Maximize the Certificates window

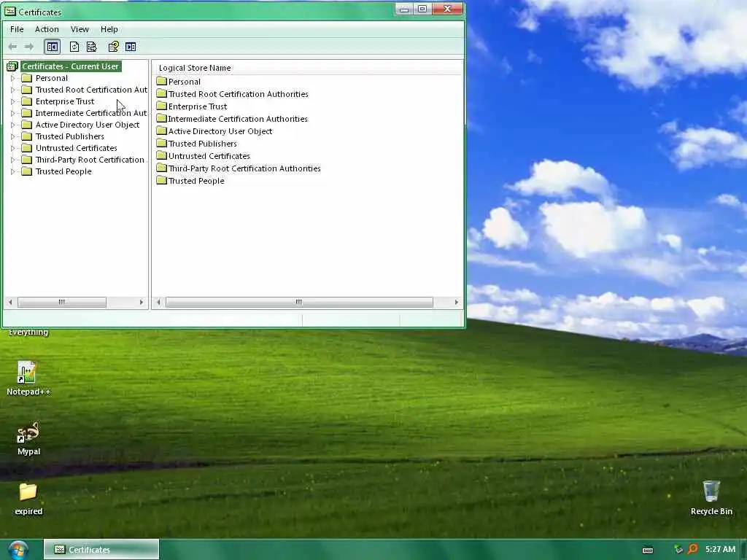[422, 9]
